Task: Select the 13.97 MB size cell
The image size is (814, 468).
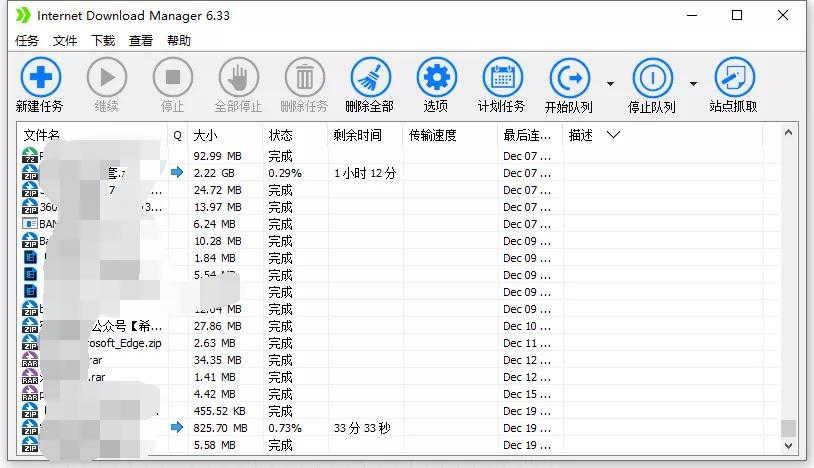Action: 218,207
